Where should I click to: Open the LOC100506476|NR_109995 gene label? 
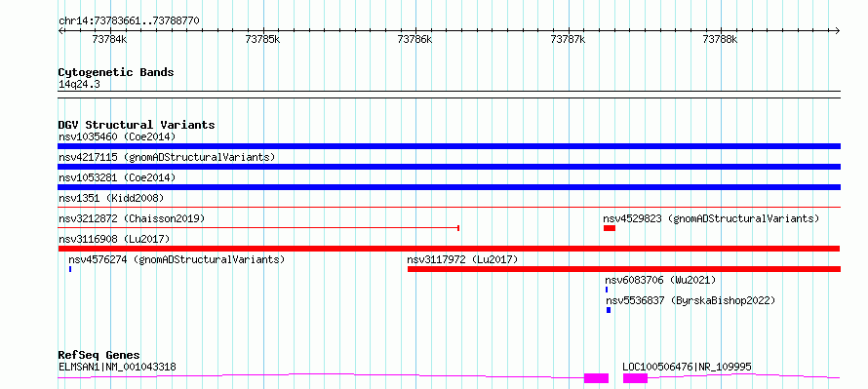click(x=687, y=367)
